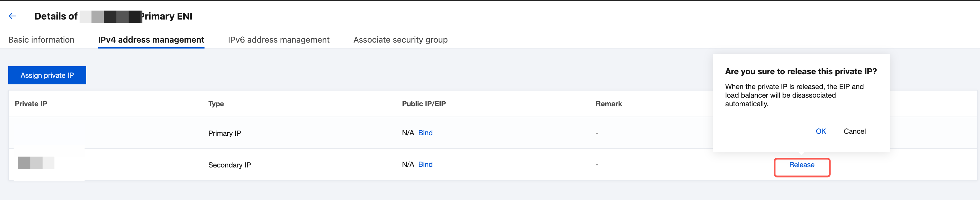
Task: Click the Private IP column header
Action: coord(31,104)
